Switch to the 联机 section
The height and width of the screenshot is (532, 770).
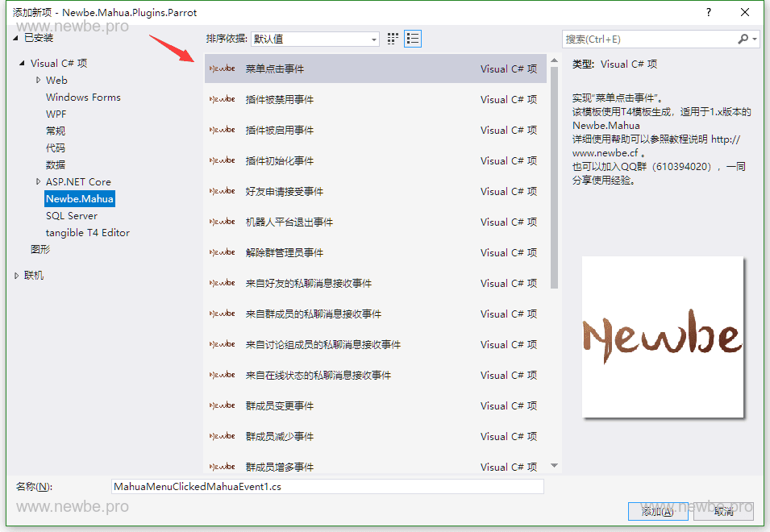(x=33, y=274)
